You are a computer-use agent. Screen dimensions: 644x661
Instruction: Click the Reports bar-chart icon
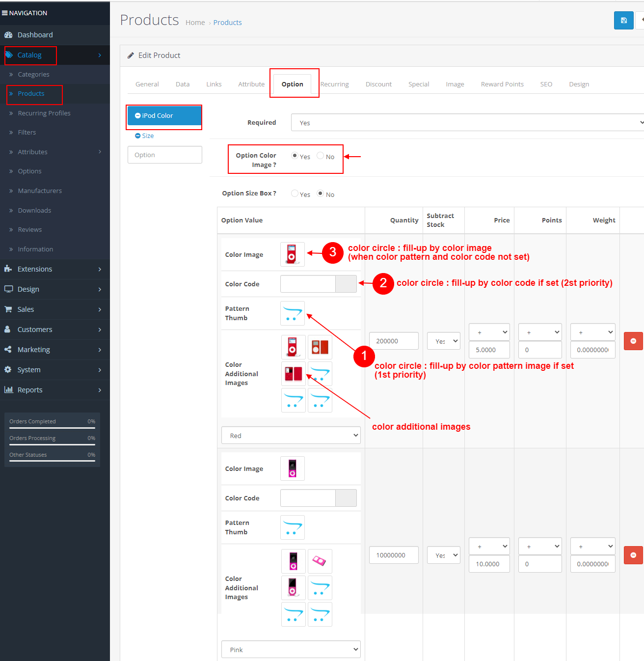click(8, 390)
